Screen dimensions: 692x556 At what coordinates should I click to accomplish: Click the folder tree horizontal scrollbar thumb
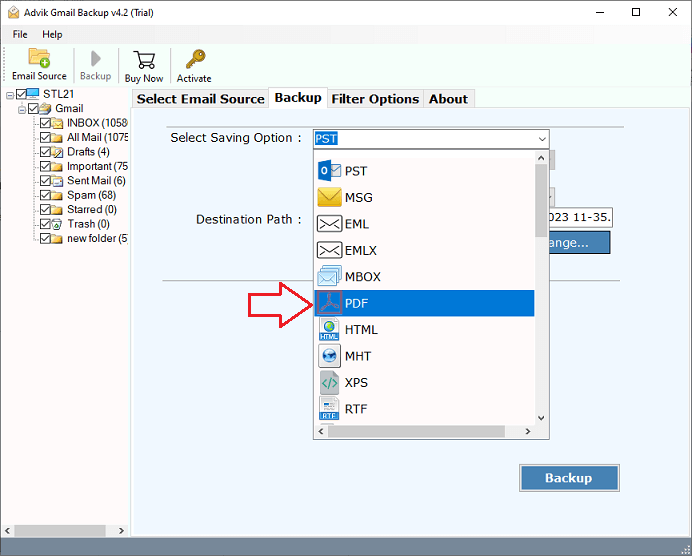60,530
